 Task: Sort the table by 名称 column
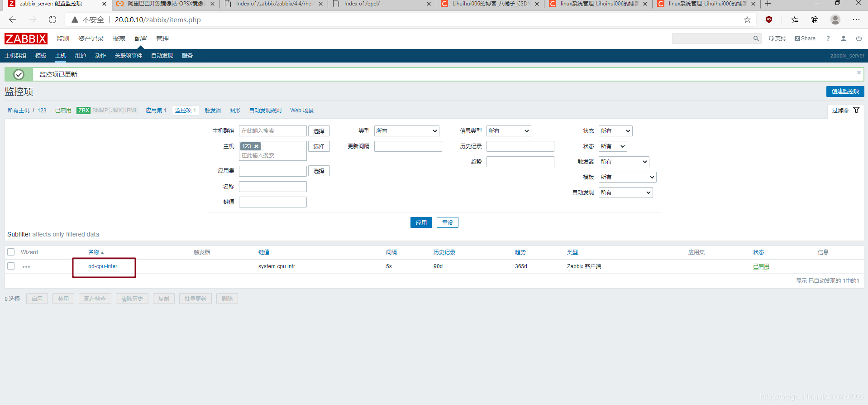96,252
